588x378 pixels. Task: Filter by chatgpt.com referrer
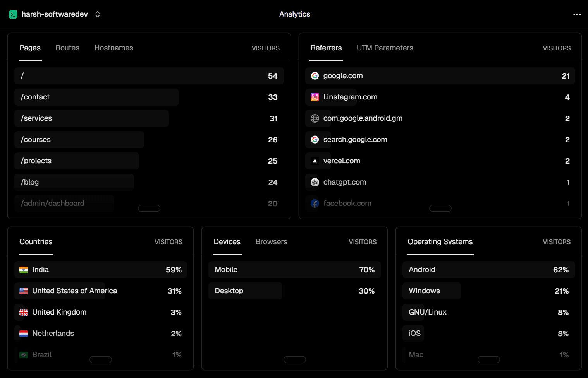tap(440, 182)
